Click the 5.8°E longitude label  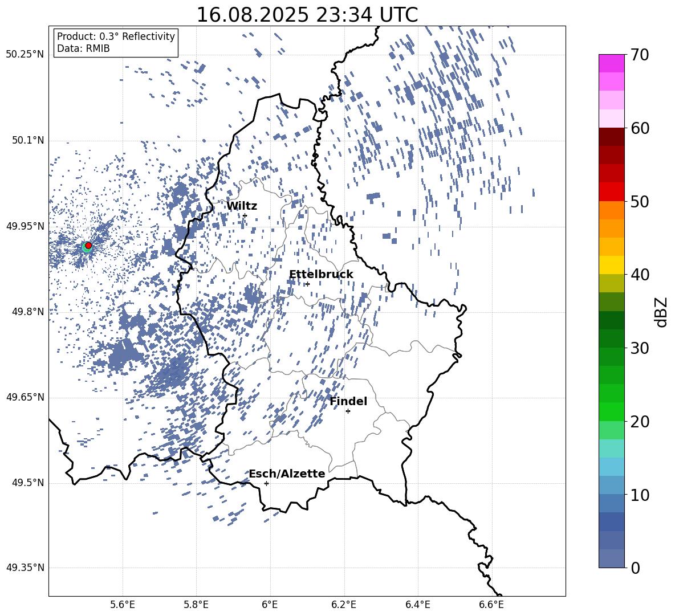coord(196,605)
